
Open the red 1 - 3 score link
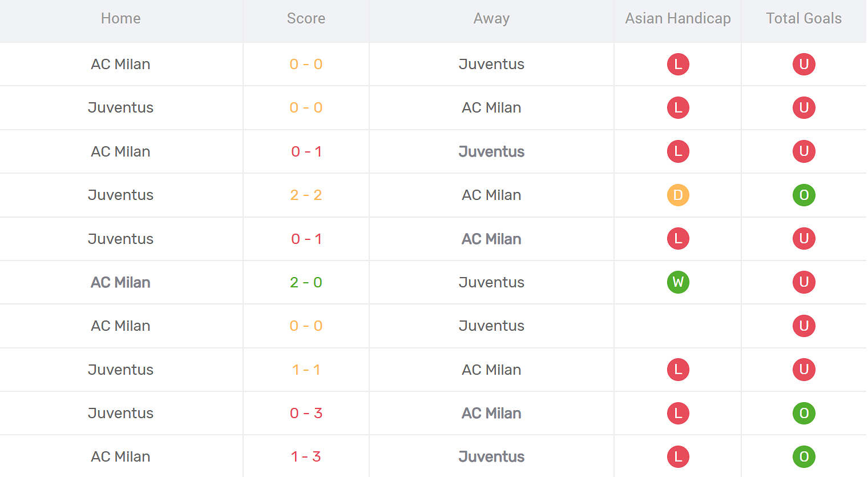tap(306, 456)
